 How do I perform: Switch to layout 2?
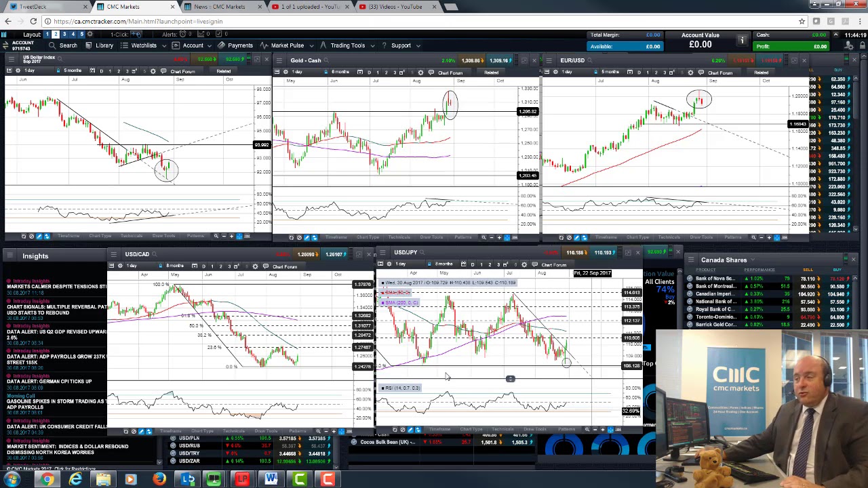(x=56, y=35)
